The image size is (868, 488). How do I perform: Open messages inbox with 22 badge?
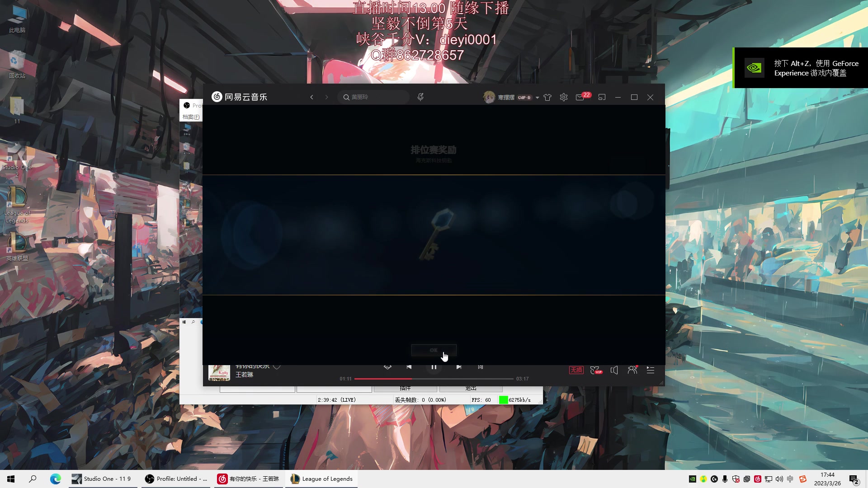(x=582, y=97)
